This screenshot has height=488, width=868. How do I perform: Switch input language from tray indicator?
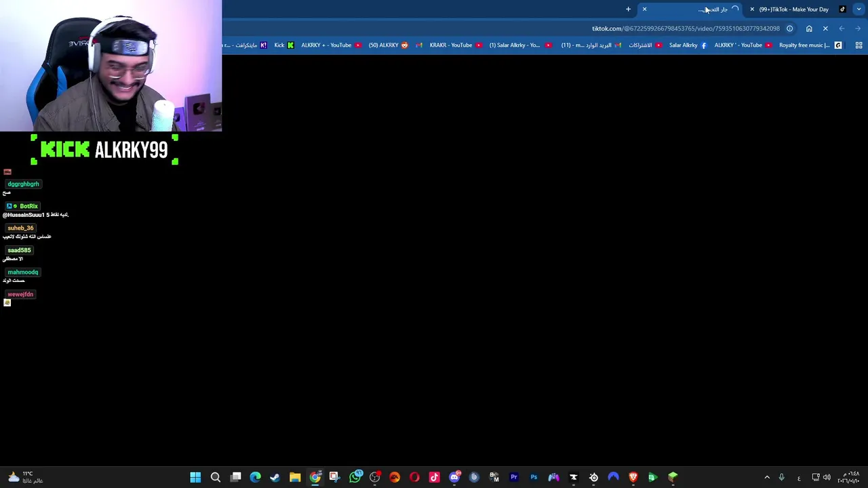pos(799,478)
